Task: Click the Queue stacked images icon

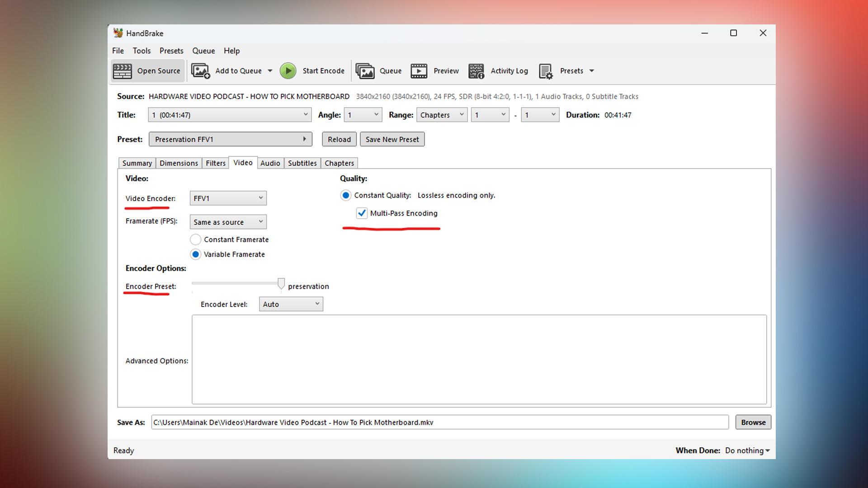Action: [x=365, y=71]
